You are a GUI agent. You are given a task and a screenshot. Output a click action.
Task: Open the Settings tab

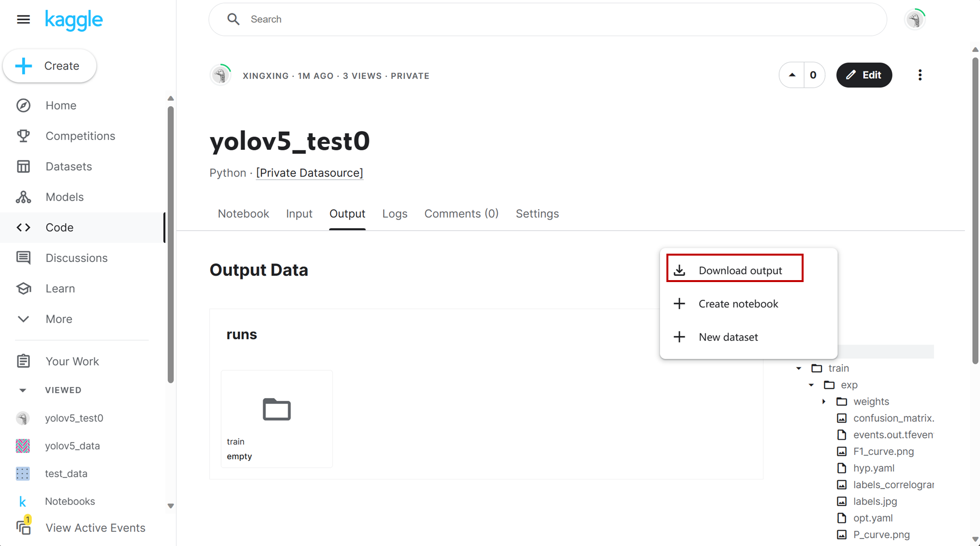click(537, 214)
